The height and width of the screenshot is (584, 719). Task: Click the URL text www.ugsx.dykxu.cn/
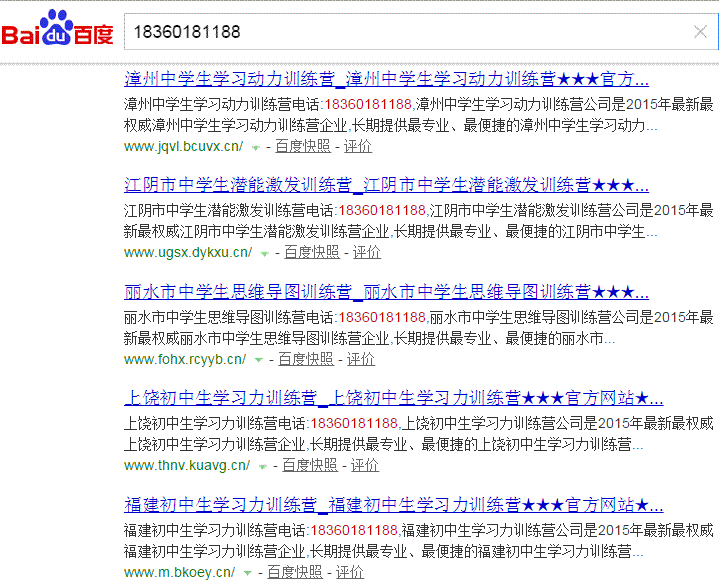(x=188, y=252)
